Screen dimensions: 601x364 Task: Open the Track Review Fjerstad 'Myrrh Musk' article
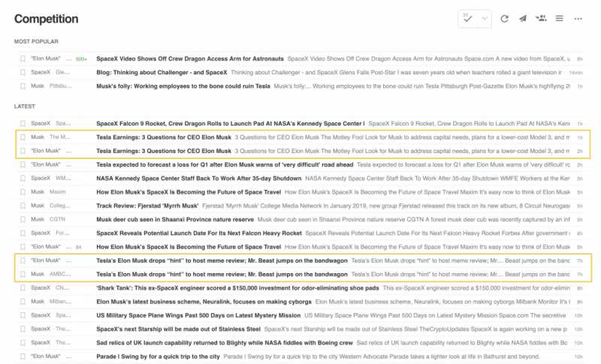click(151, 206)
